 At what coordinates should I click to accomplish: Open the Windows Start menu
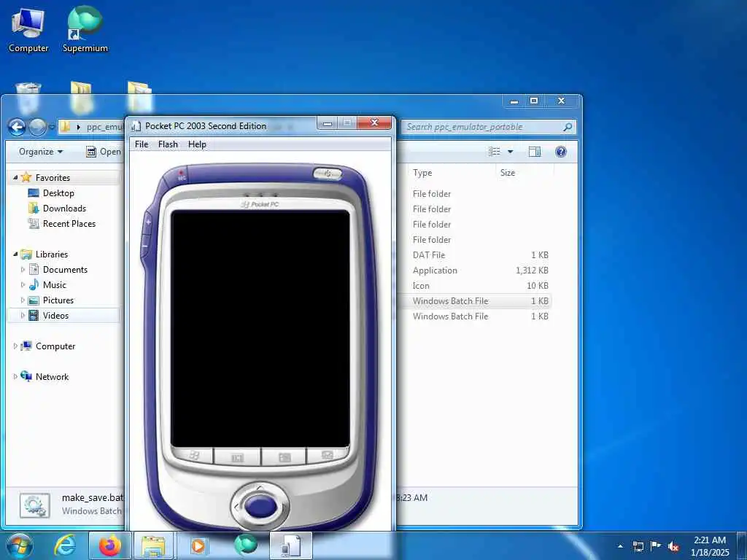click(19, 545)
